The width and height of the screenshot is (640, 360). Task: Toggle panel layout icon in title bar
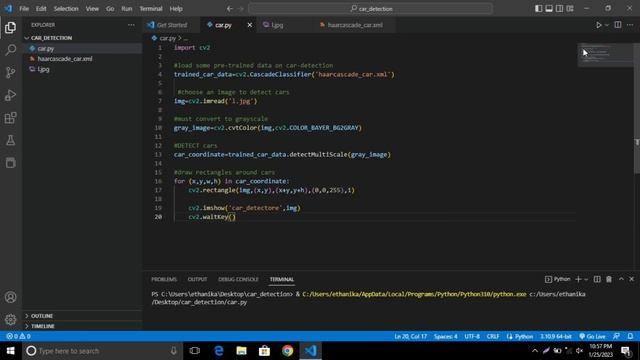(x=549, y=9)
